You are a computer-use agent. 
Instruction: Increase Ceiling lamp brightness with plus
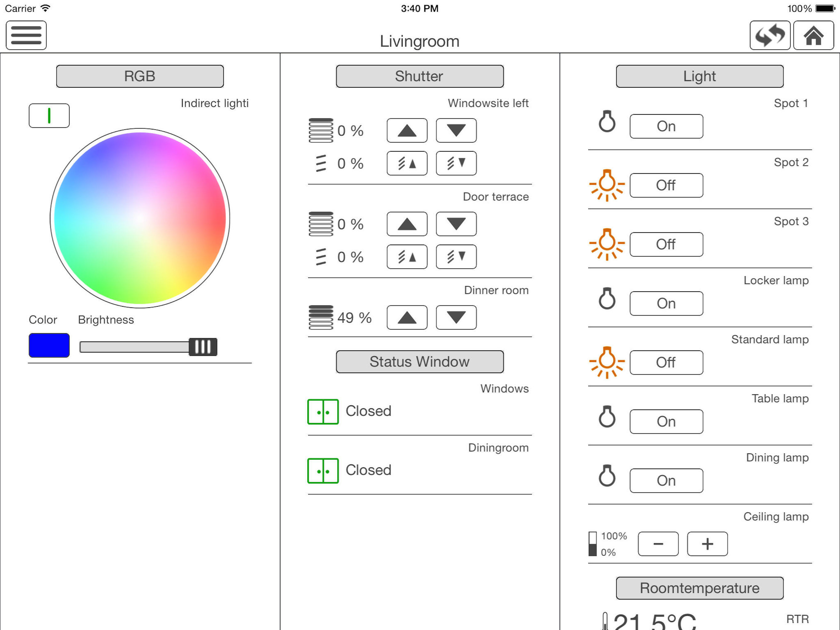pos(707,544)
